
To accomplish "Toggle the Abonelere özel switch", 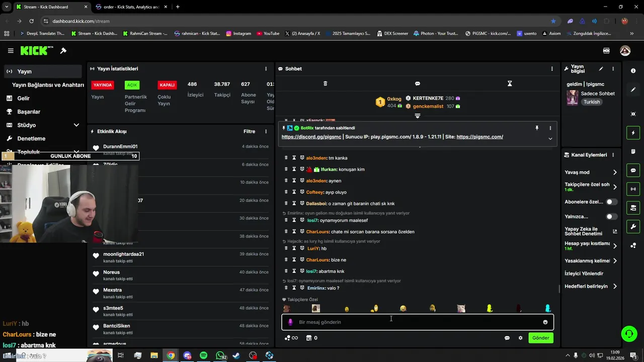I will 611,202.
